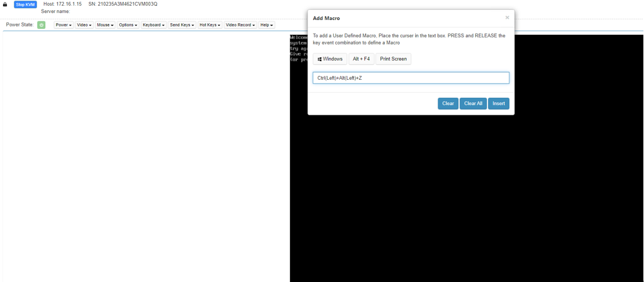Open the Power dropdown menu

[63, 25]
